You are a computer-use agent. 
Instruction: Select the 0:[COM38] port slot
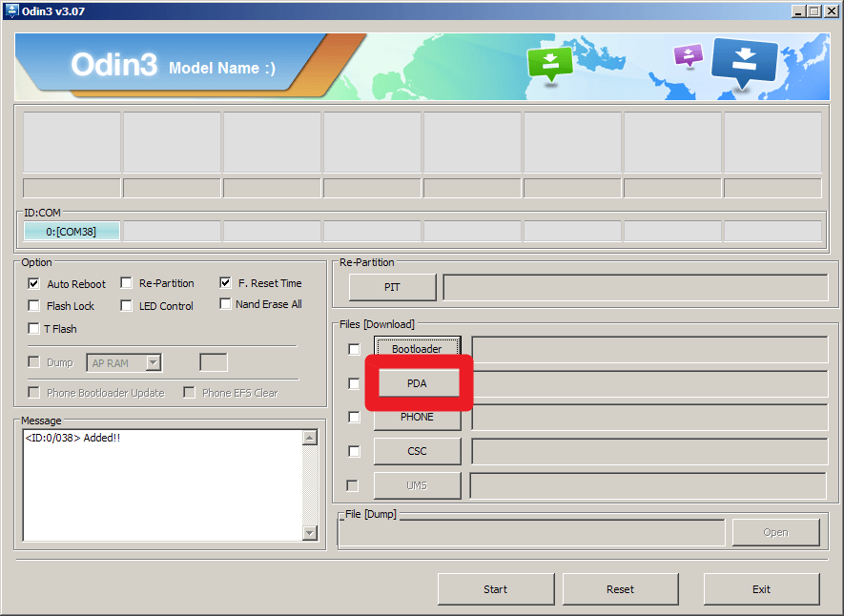(72, 232)
